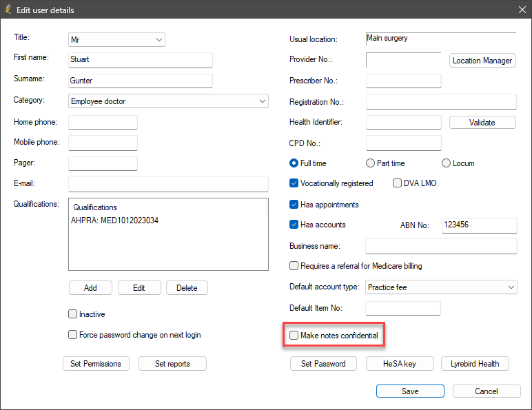Click into the Provider No. field
Screen dimensions: 532x410
(x=403, y=60)
